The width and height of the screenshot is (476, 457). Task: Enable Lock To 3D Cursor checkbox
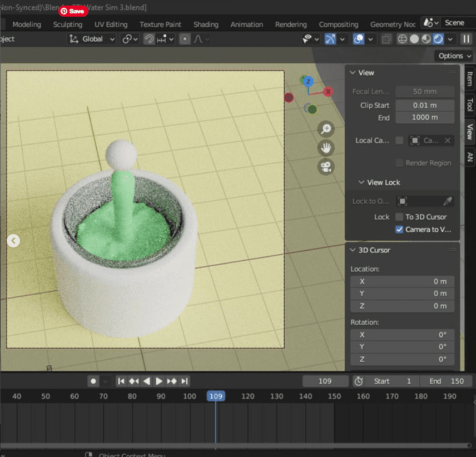click(399, 217)
